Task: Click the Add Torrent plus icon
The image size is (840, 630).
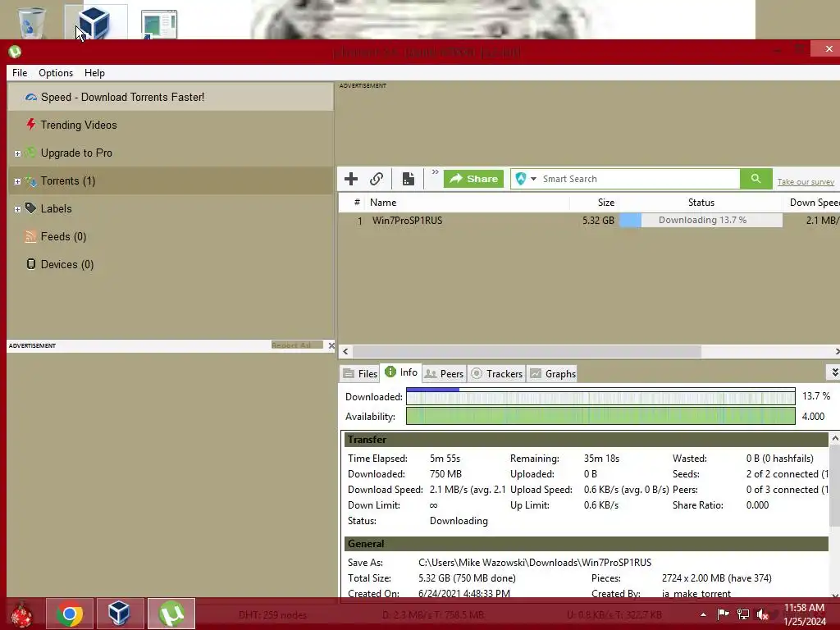Action: 351,178
